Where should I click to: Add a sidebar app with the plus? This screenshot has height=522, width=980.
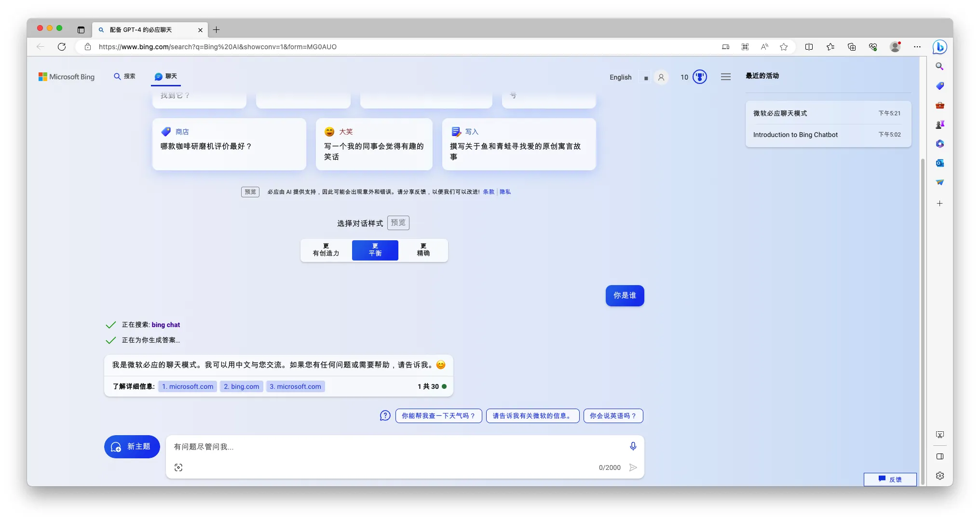(x=939, y=204)
